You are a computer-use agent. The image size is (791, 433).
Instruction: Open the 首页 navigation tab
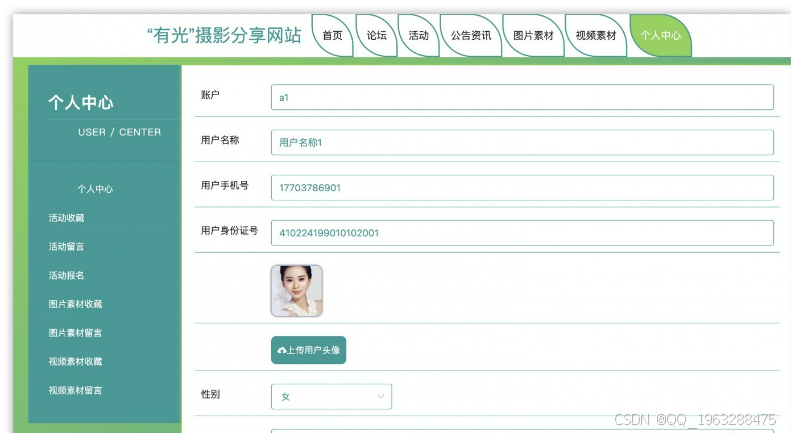(x=332, y=35)
